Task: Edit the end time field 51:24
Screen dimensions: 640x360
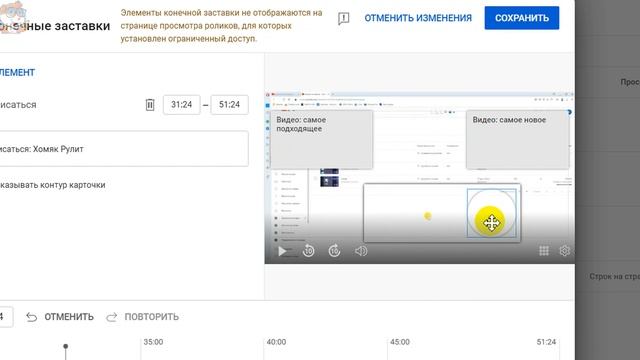Action: [229, 104]
